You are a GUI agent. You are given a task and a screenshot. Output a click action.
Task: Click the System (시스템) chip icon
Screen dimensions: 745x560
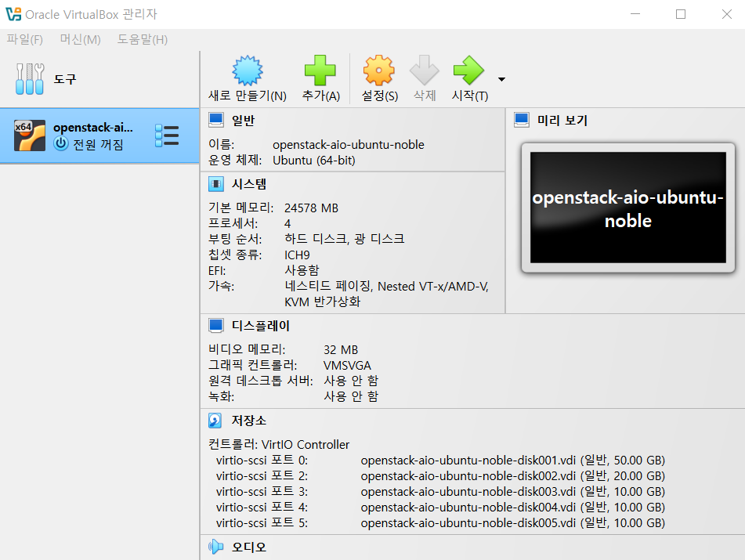point(216,184)
